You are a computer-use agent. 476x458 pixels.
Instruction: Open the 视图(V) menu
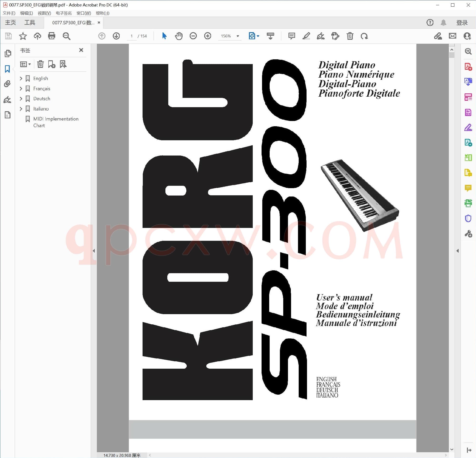(x=44, y=13)
